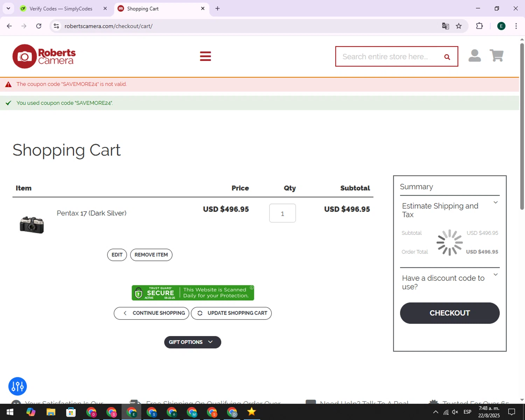The image size is (525, 420).
Task: Click the star icon in taskbar
Action: 251,412
